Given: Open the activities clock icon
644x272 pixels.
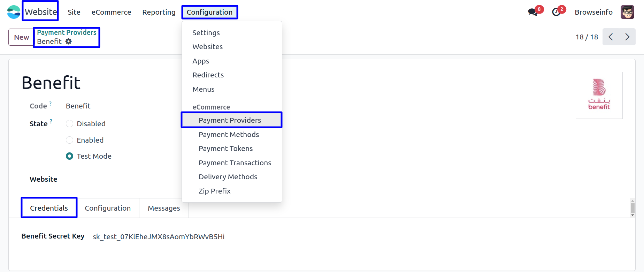Looking at the screenshot, I should [556, 12].
